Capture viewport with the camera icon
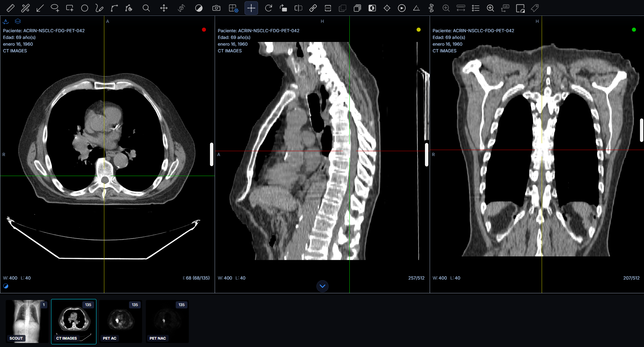 [x=216, y=8]
